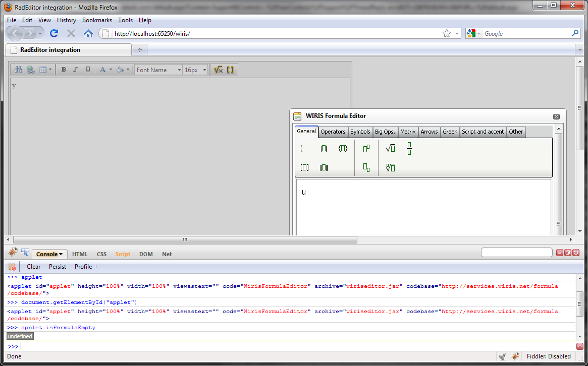Switch to the Firebug Net panel

pyautogui.click(x=167, y=254)
